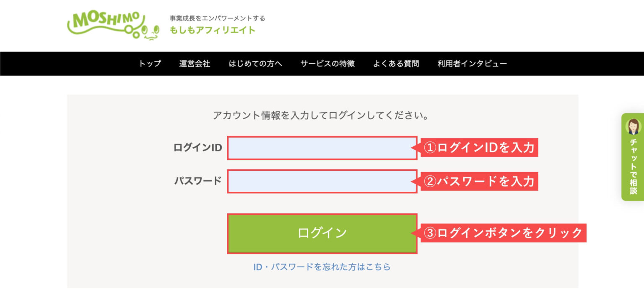Click the ログインID field label text

click(x=197, y=148)
